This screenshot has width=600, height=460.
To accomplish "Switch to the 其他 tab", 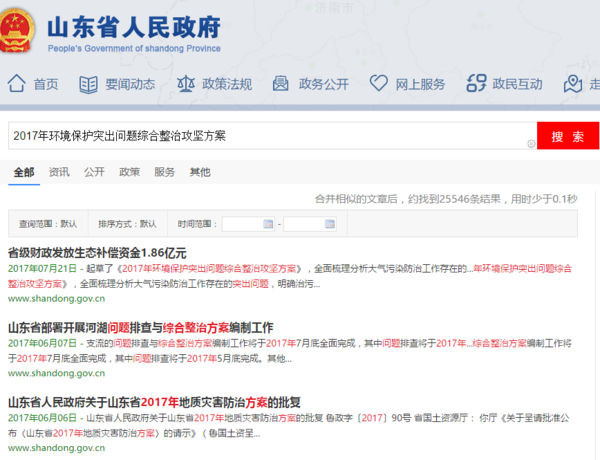I will 200,172.
